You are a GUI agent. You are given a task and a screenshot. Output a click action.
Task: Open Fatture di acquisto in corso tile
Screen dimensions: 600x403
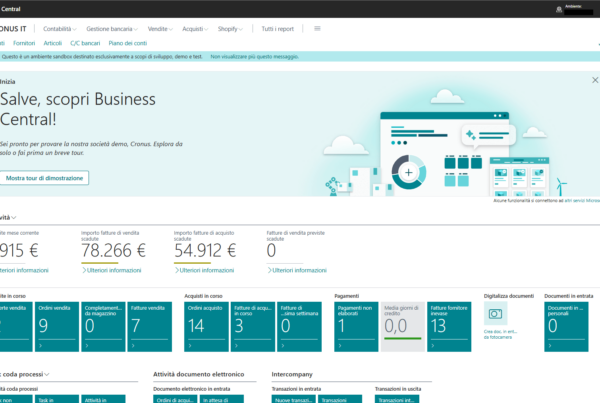click(x=253, y=326)
